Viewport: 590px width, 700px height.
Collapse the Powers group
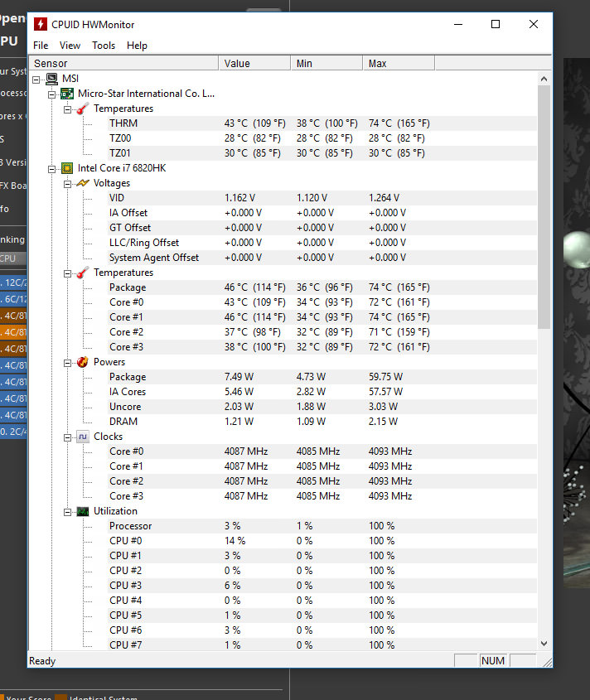pyautogui.click(x=67, y=363)
